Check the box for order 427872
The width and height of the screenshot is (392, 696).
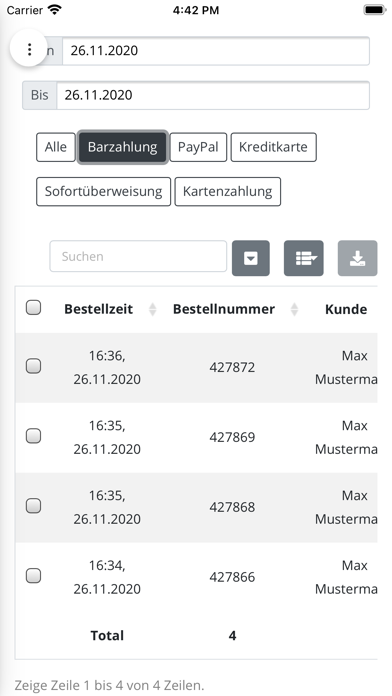point(33,366)
